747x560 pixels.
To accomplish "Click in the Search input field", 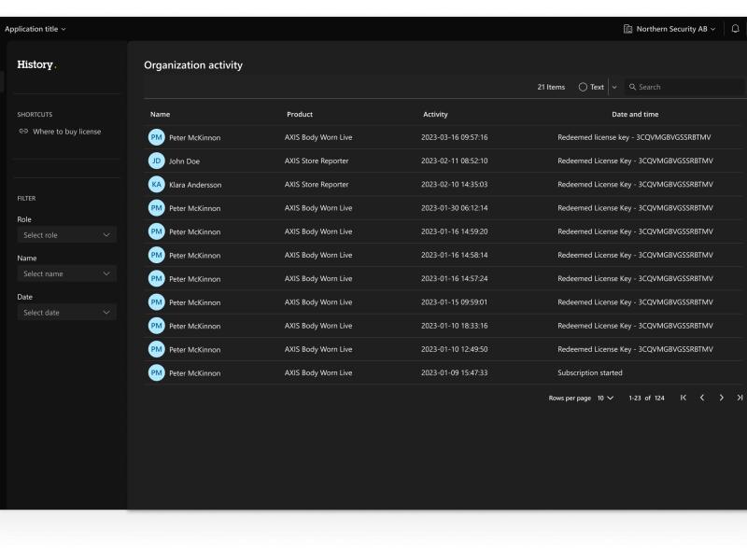I will [684, 87].
